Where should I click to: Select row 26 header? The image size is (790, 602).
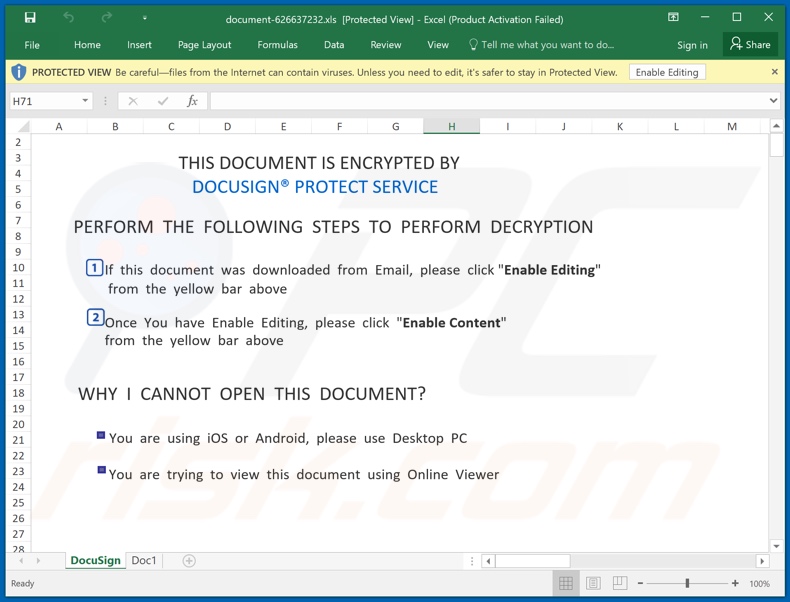(18, 518)
